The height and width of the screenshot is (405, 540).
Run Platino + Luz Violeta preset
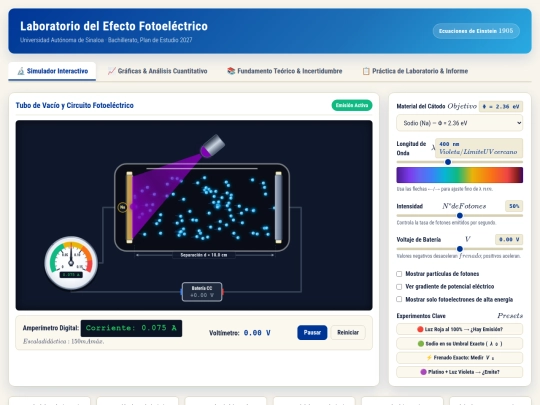click(x=459, y=372)
